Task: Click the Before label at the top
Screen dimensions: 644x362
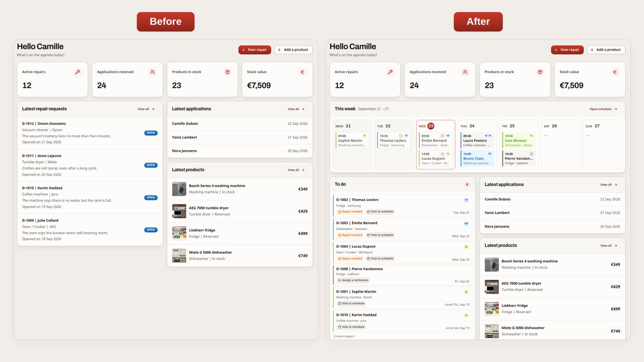Action: pyautogui.click(x=165, y=21)
